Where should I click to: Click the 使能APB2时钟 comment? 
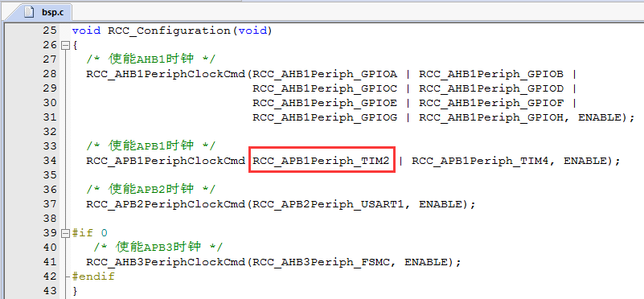tap(150, 190)
